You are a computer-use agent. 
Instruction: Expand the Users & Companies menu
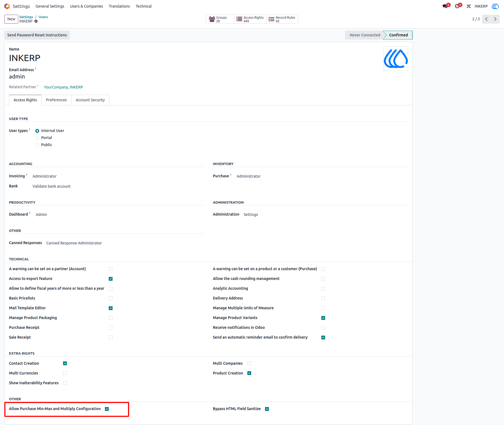86,6
